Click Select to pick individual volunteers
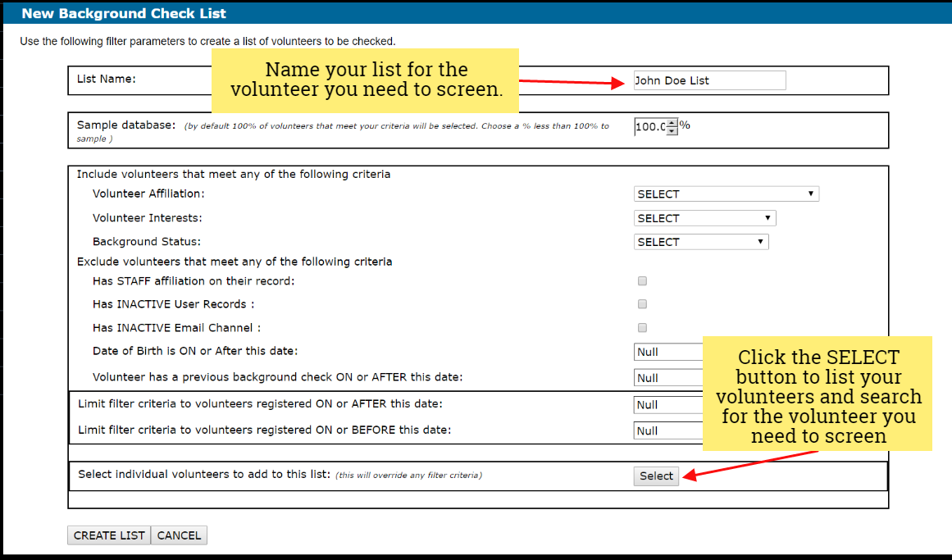952x560 pixels. coord(656,476)
